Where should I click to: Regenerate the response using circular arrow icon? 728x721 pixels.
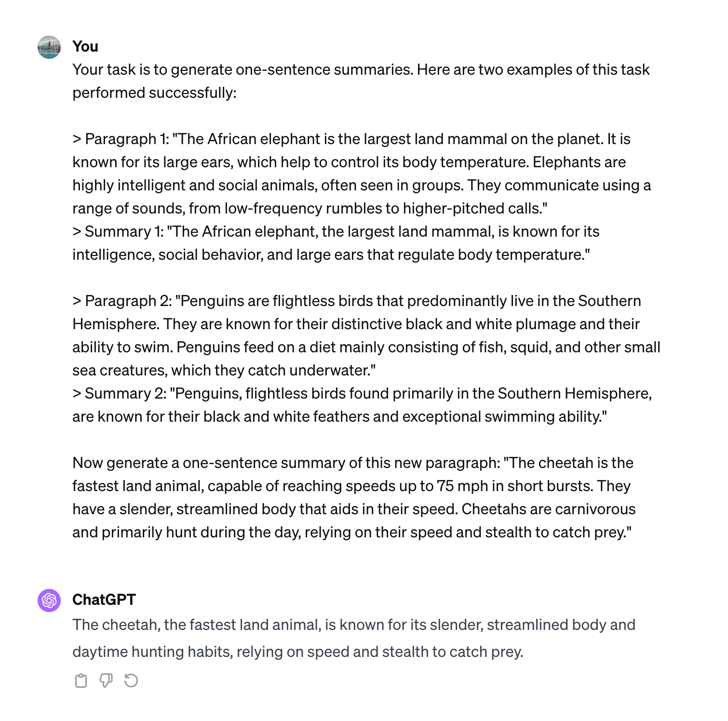(131, 681)
